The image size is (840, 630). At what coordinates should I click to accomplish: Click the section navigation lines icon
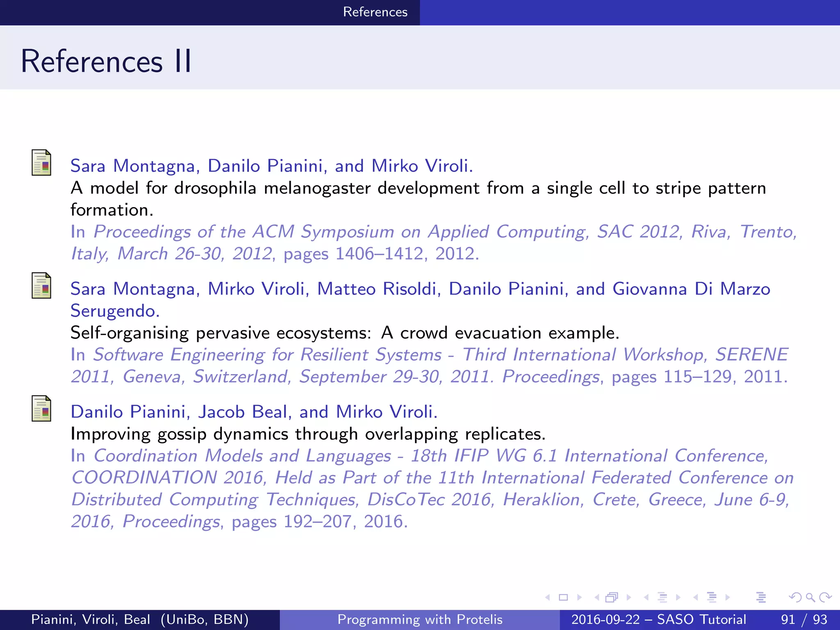(x=712, y=598)
